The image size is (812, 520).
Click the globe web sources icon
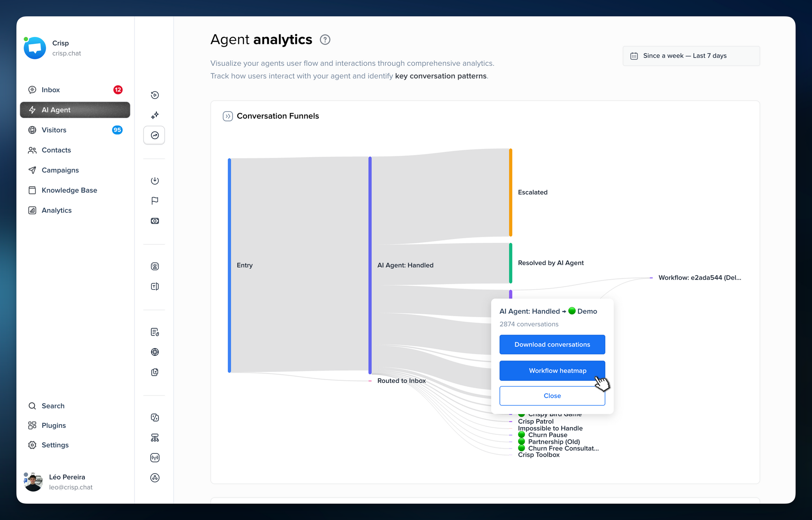click(x=154, y=352)
